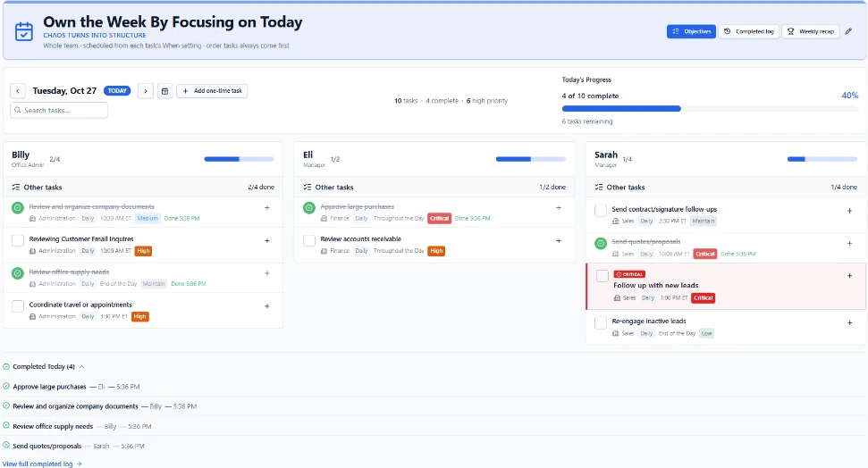Viewport: 868px width, 468px height.
Task: Go to next day arrow
Action: coord(146,91)
